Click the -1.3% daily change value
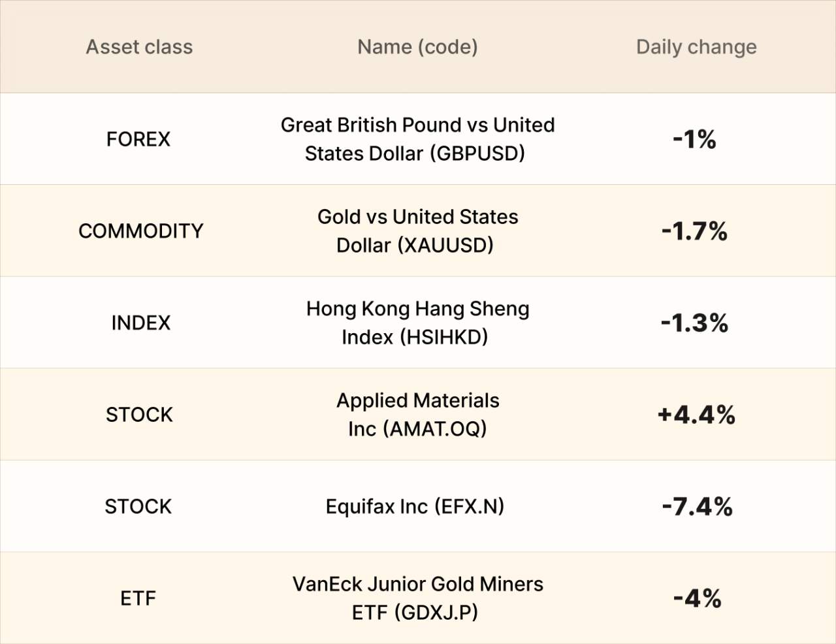The image size is (836, 644). [694, 323]
